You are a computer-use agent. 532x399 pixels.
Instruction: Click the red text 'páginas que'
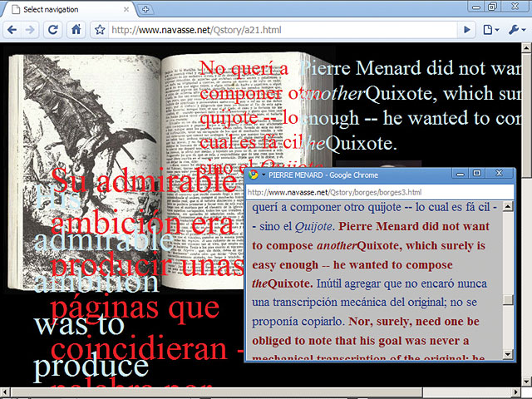[x=135, y=308]
